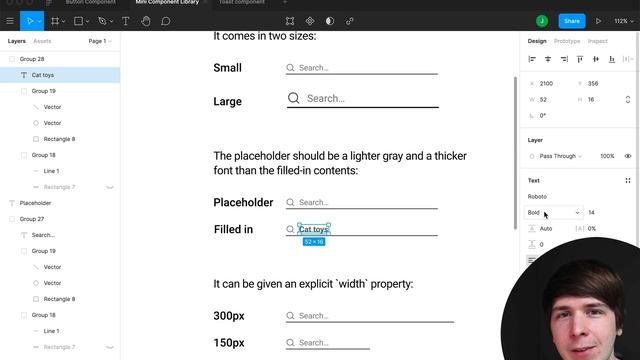Open the Toast component file tab

coord(242,2)
